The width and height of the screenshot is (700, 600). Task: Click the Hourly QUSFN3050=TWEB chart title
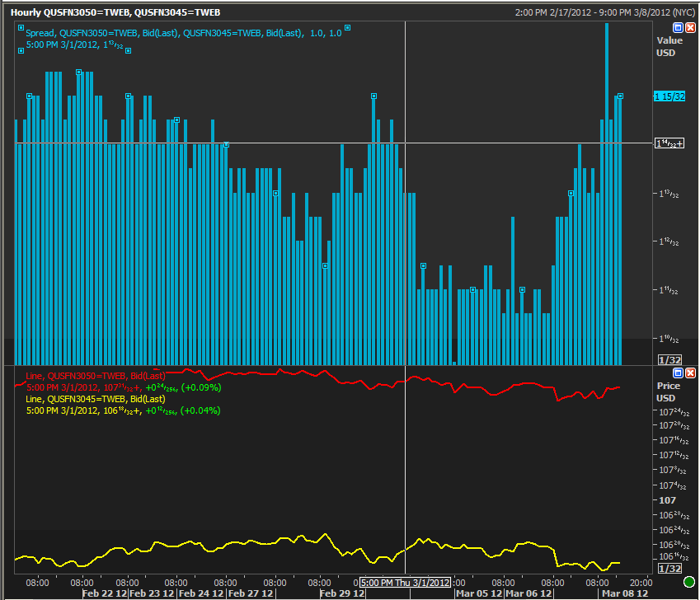pyautogui.click(x=115, y=12)
